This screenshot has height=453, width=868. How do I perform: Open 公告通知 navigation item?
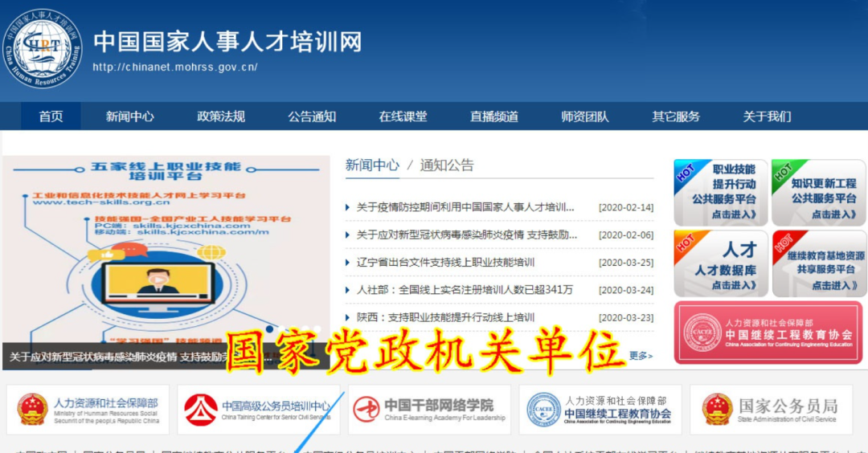312,116
